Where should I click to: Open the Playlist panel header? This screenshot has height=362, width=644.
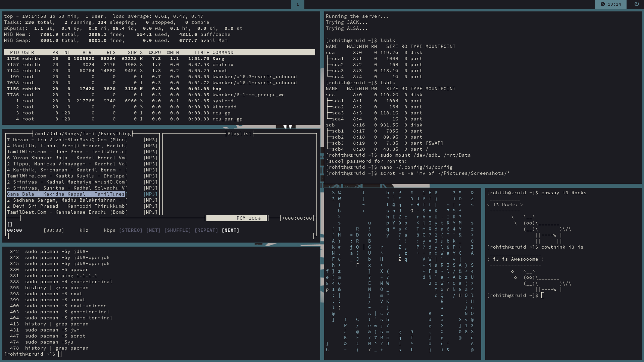239,134
